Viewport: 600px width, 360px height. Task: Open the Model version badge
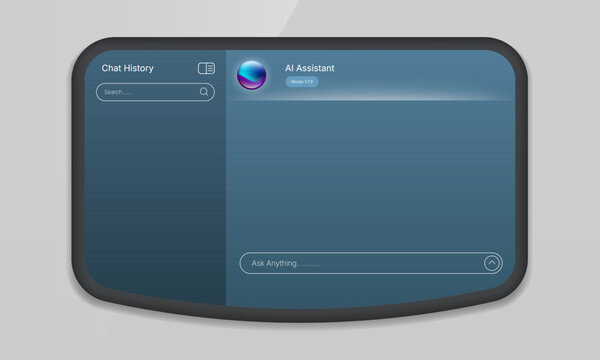click(x=302, y=82)
